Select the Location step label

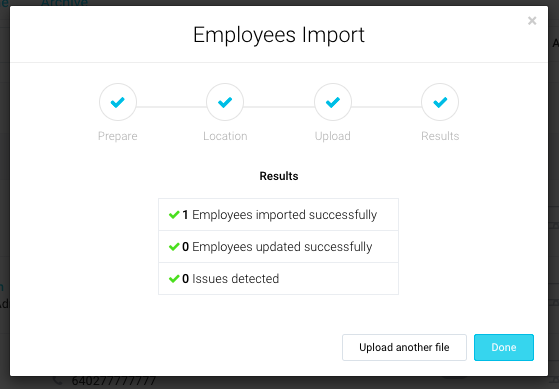click(225, 136)
